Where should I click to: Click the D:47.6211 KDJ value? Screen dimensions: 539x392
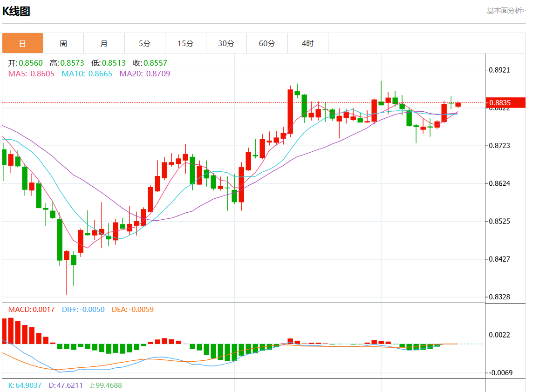coord(66,385)
